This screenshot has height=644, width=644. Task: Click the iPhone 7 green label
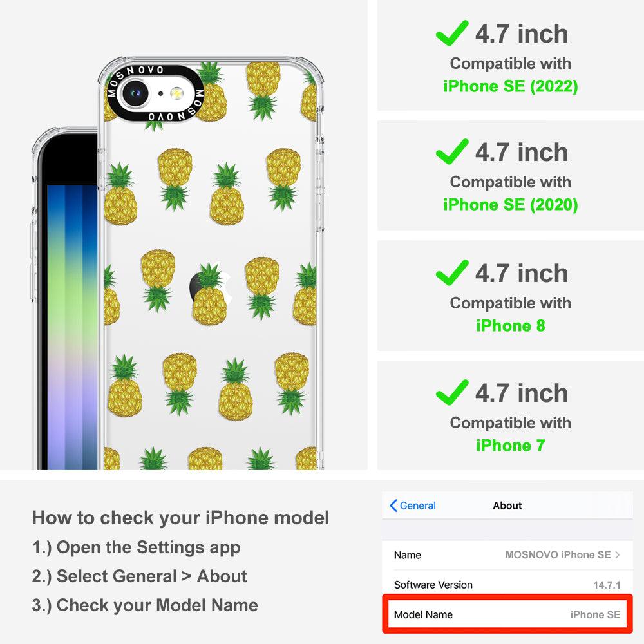[511, 446]
